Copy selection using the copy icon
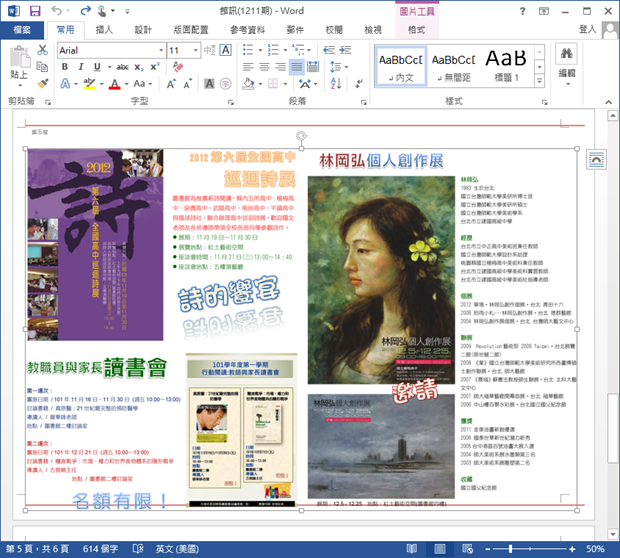Viewport: 620px width, 558px height. click(x=42, y=66)
